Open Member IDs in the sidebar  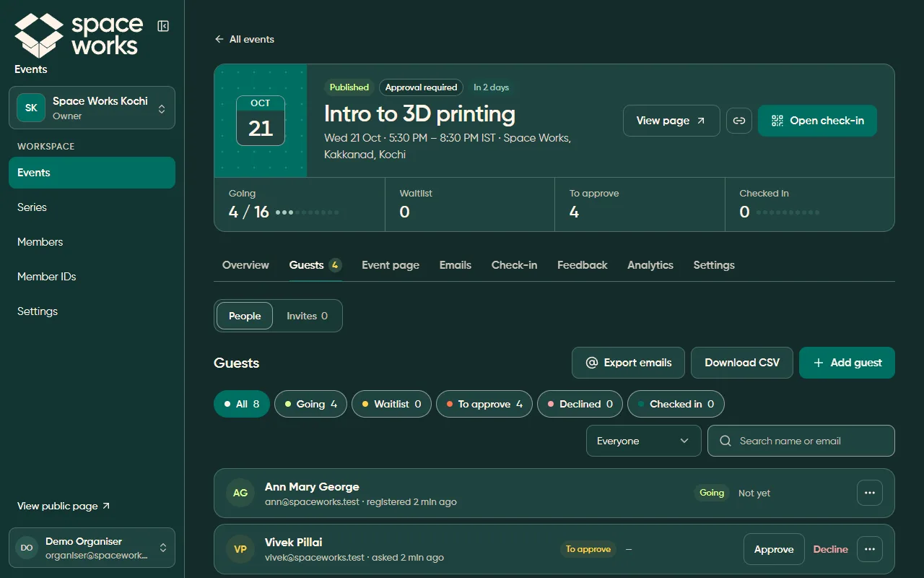pos(92,277)
